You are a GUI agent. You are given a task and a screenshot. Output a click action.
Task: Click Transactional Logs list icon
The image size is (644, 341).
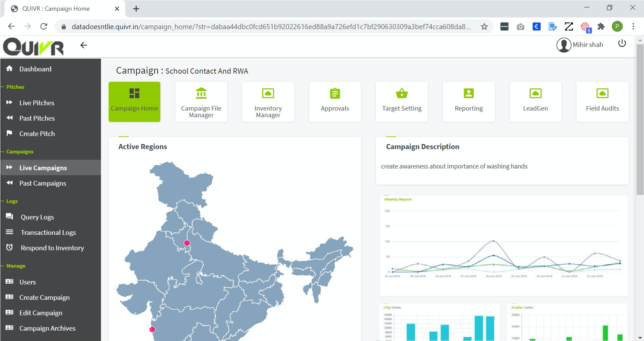point(9,232)
